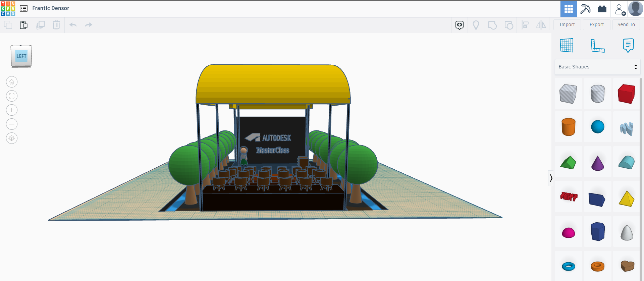644x281 pixels.
Task: Click the Import button
Action: [x=567, y=24]
